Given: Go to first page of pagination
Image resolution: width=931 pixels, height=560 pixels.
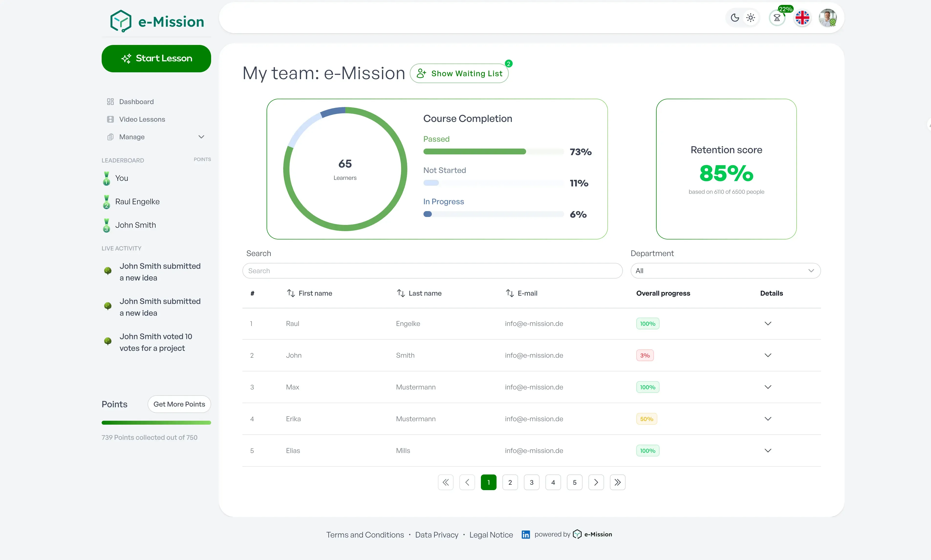Looking at the screenshot, I should pos(446,482).
